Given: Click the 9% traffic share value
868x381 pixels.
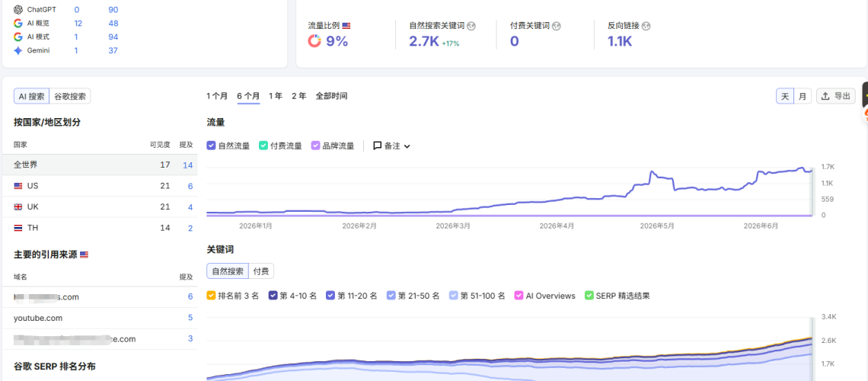Looking at the screenshot, I should click(337, 42).
